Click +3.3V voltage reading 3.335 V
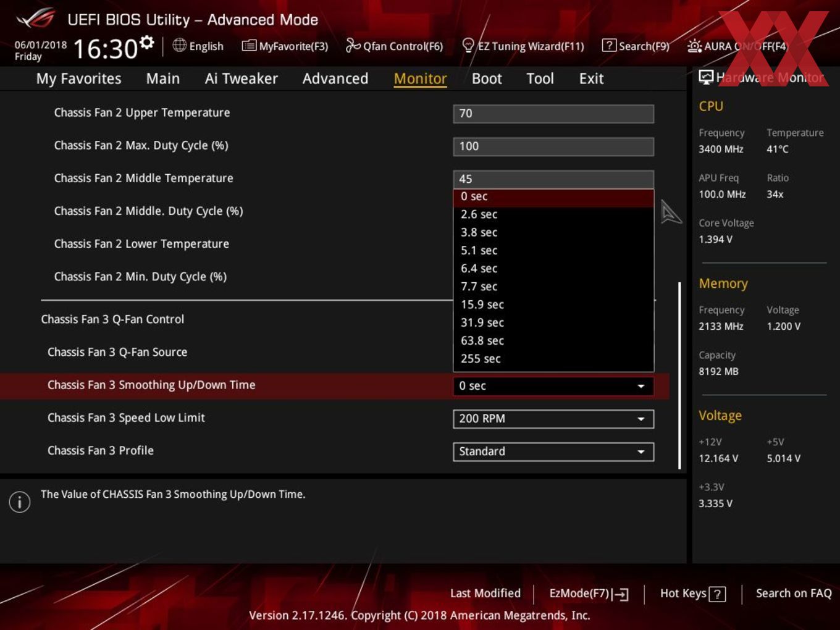840x630 pixels. [x=715, y=503]
